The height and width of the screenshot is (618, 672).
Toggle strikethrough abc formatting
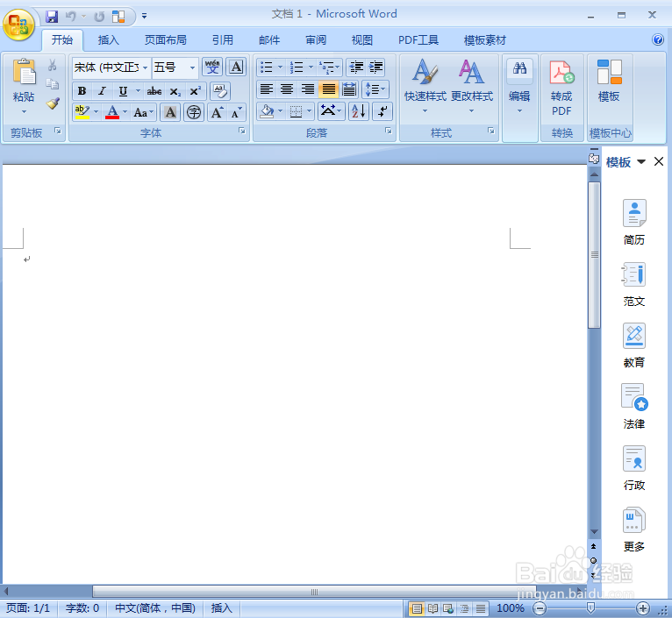154,91
